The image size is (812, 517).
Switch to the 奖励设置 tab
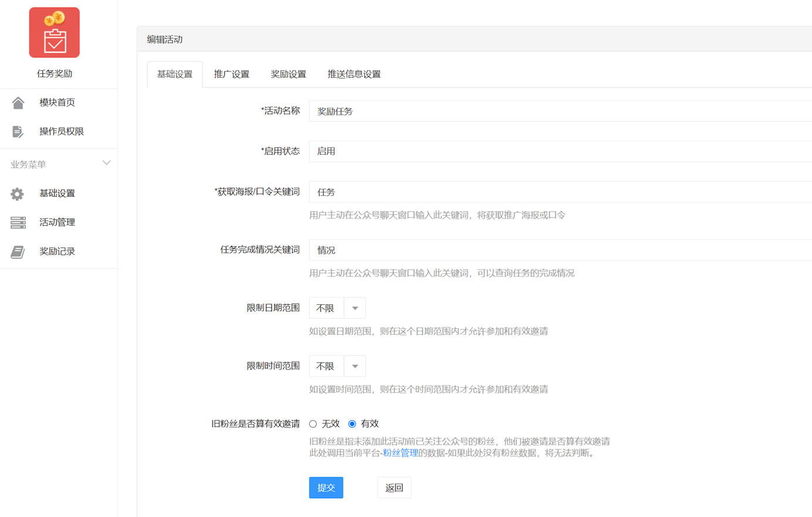click(x=289, y=74)
